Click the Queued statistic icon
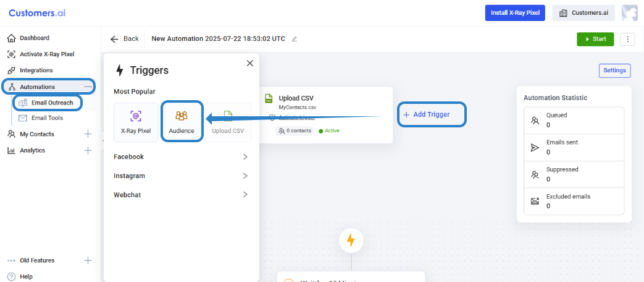The height and width of the screenshot is (282, 644). (534, 121)
